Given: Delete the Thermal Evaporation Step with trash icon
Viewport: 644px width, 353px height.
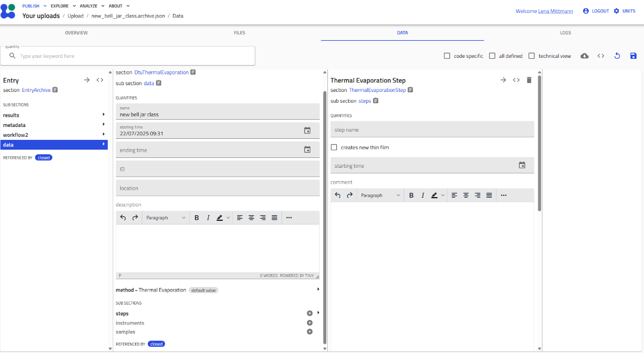Looking at the screenshot, I should click(529, 80).
